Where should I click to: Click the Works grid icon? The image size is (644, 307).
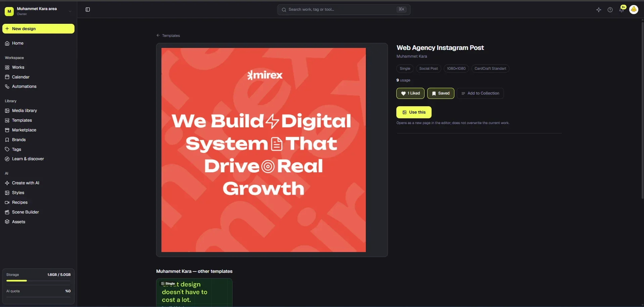(7, 67)
